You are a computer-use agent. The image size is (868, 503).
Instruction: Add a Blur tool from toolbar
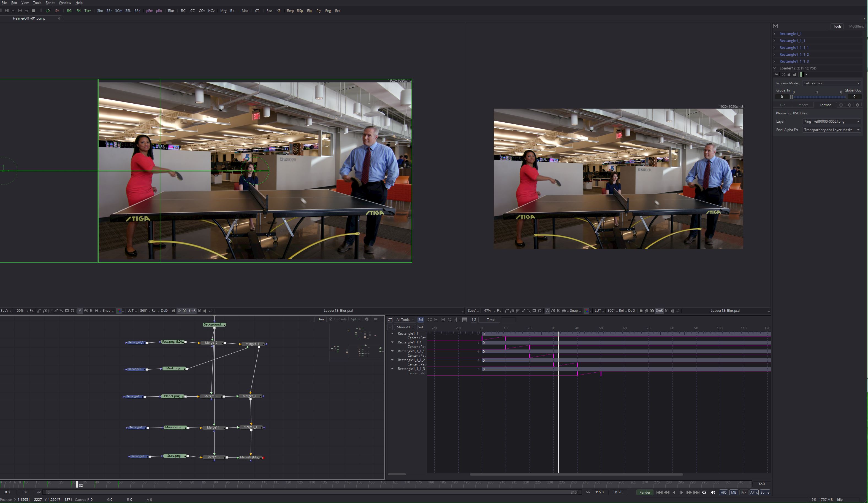pos(171,11)
